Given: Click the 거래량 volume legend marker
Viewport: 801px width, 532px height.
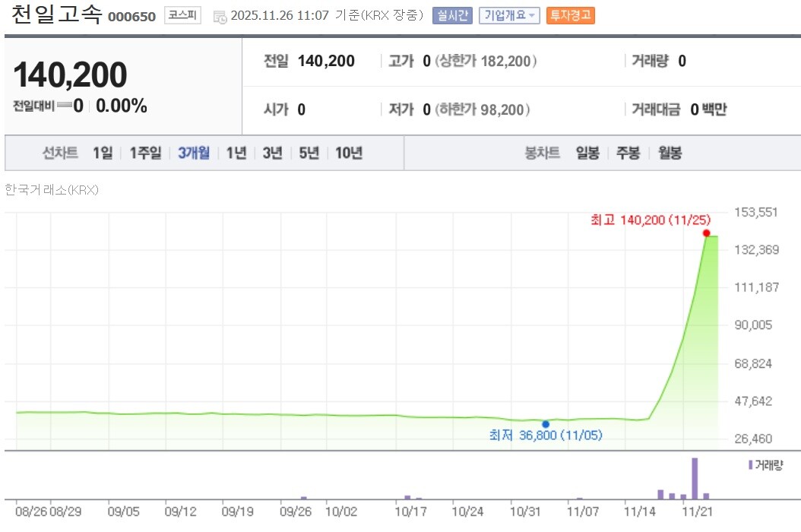Looking at the screenshot, I should click(x=751, y=464).
